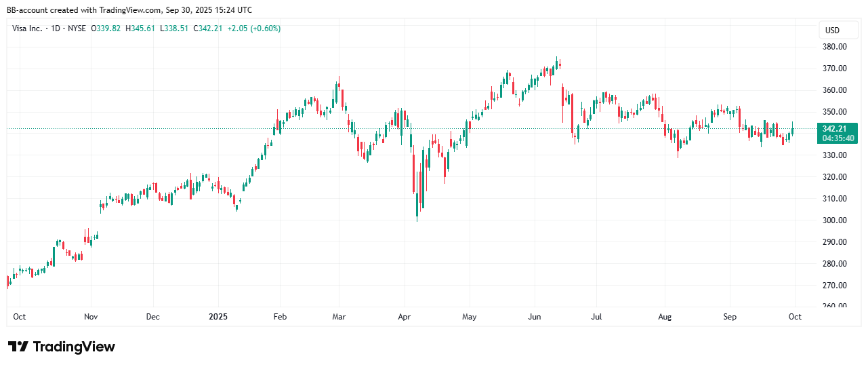
Task: Select the 2025 year marker on time axis
Action: click(x=218, y=317)
